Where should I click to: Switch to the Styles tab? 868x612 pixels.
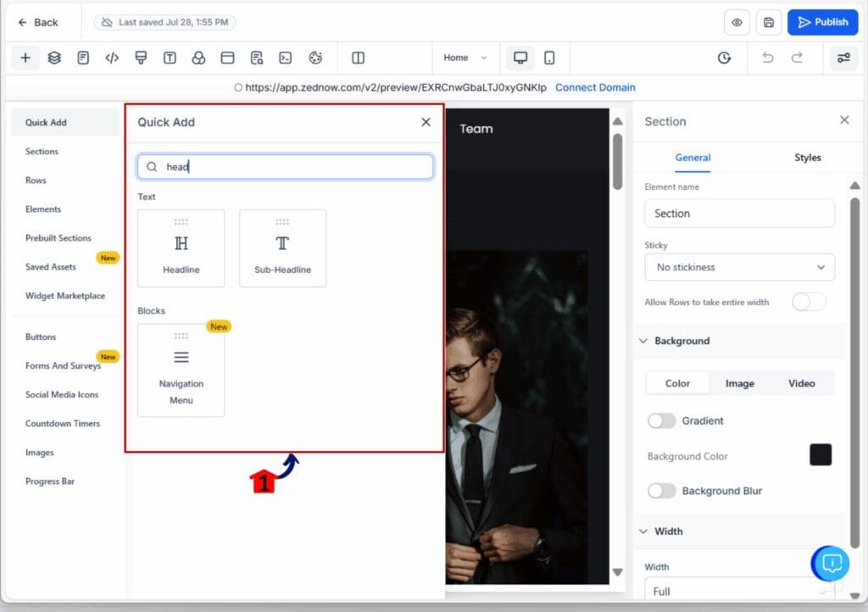[x=807, y=158]
